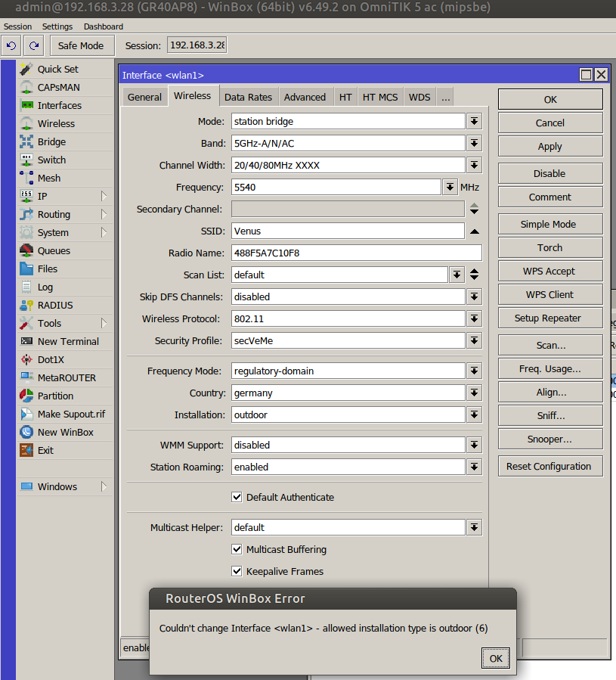Open the Installation dropdown arrow
Image resolution: width=616 pixels, height=680 pixels.
click(474, 415)
